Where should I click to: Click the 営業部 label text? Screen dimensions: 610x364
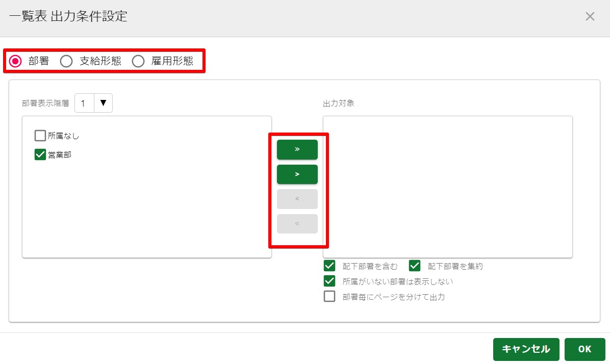pyautogui.click(x=60, y=155)
